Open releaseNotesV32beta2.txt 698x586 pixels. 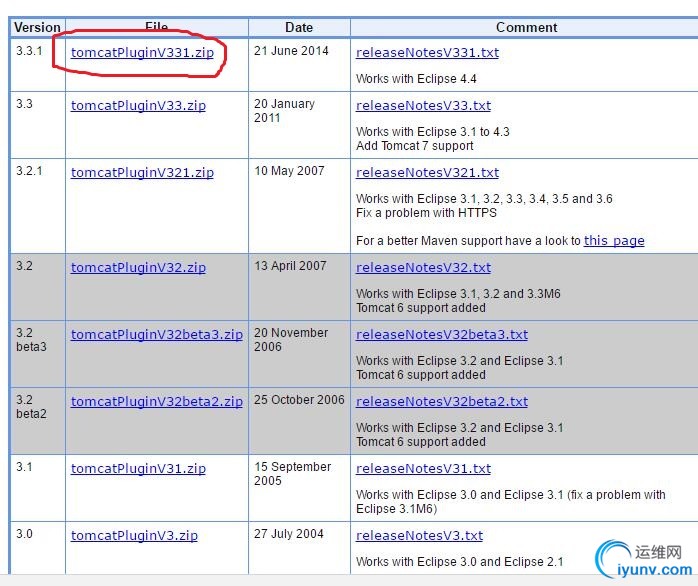[x=442, y=401]
